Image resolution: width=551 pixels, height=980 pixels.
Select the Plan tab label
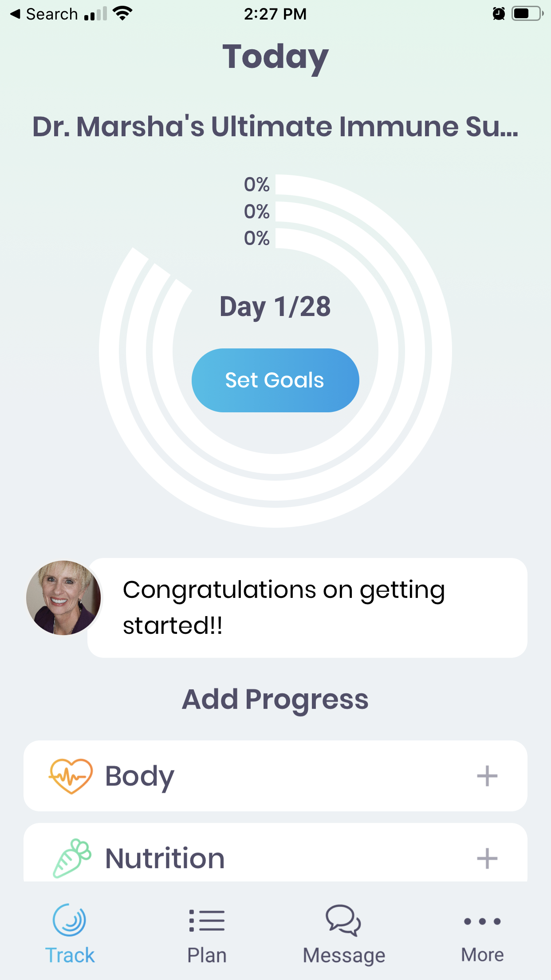pyautogui.click(x=207, y=955)
